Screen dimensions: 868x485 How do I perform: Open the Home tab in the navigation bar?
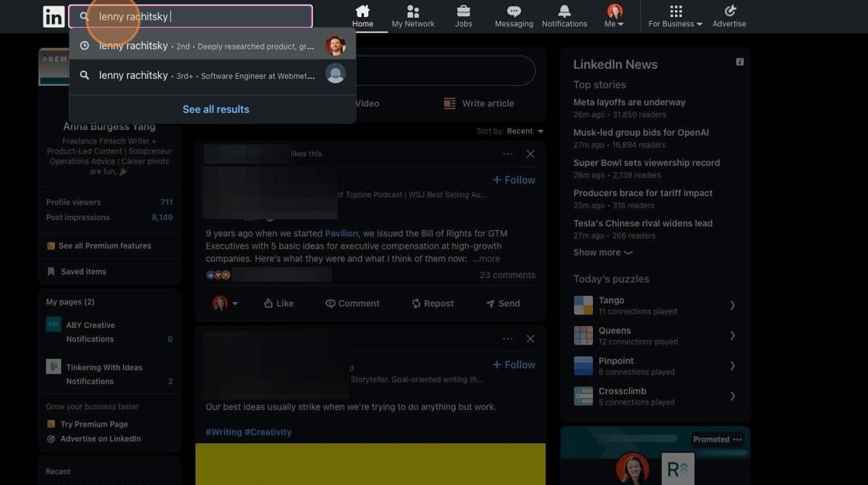(x=363, y=16)
